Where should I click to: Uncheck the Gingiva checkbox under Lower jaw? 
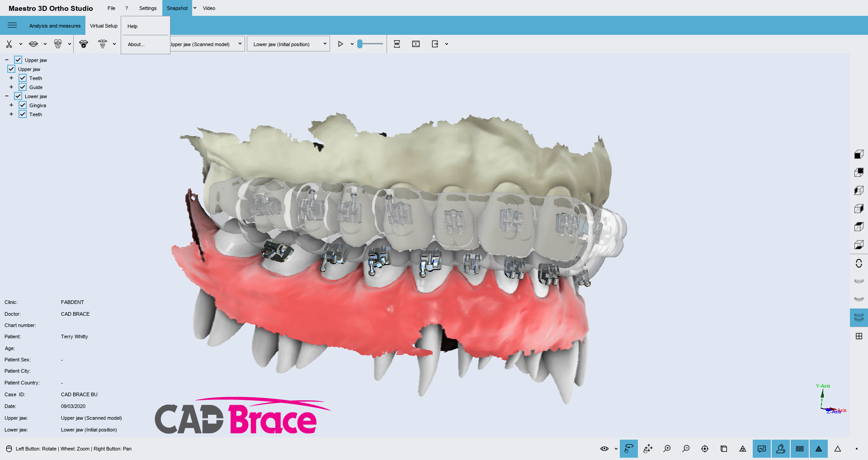click(23, 105)
